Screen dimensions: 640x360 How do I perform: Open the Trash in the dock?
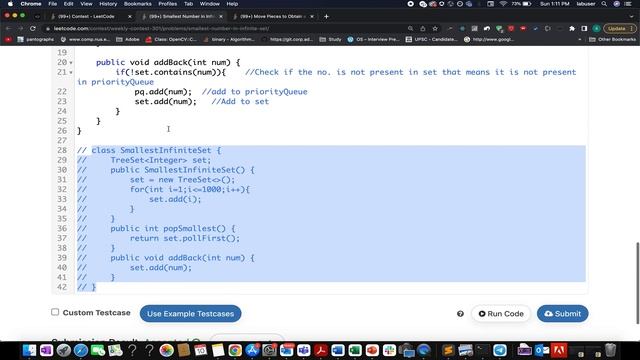point(610,350)
